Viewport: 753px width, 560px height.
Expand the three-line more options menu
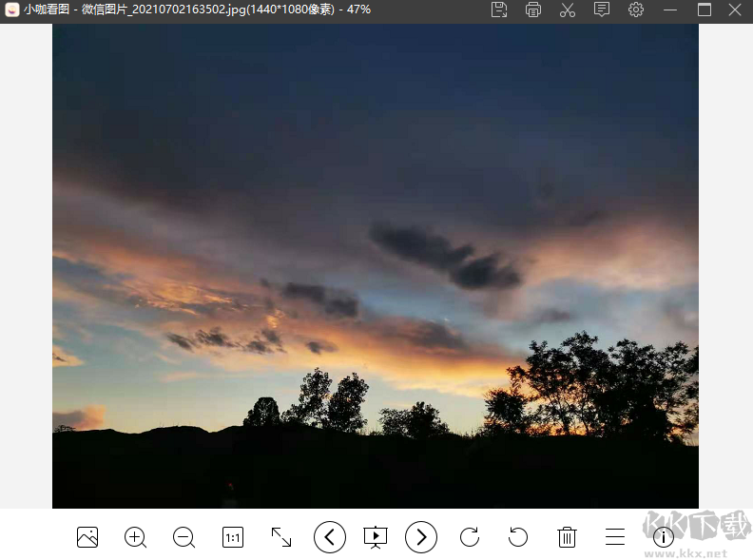point(615,537)
